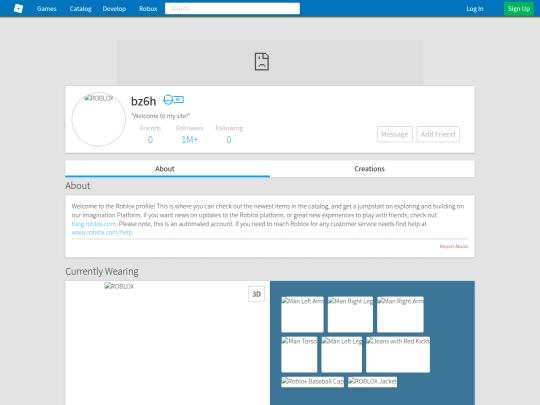Click the Builders Club badge icon
The image size is (540, 405).
pos(174,100)
